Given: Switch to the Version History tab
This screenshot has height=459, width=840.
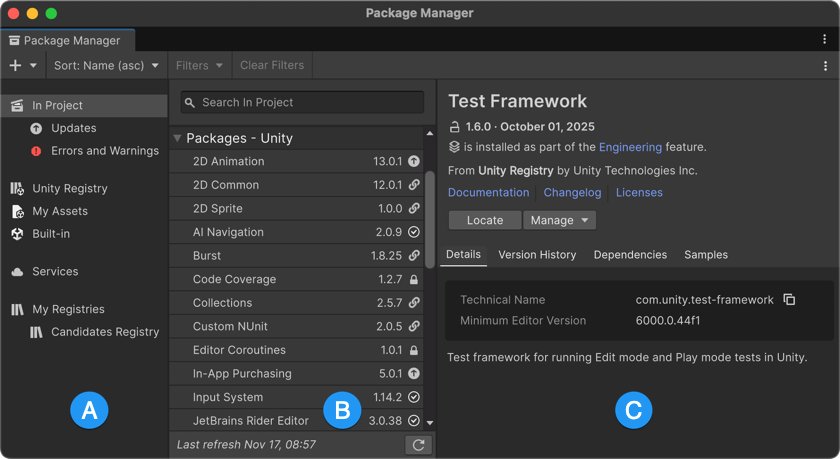Looking at the screenshot, I should (537, 255).
